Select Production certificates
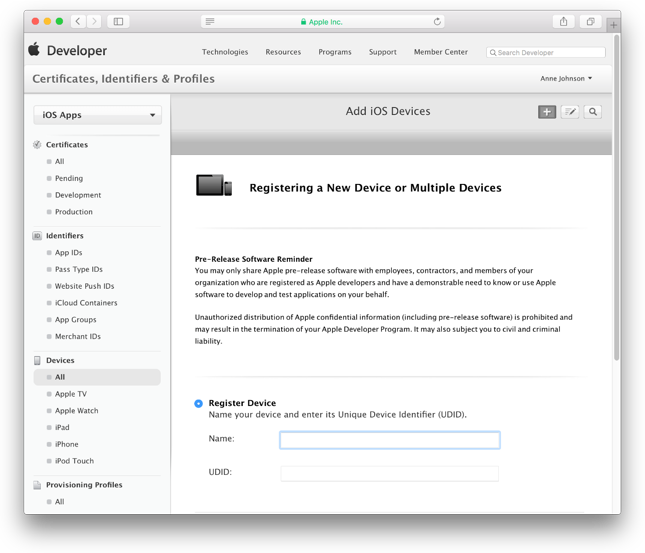The image size is (645, 553). tap(74, 212)
